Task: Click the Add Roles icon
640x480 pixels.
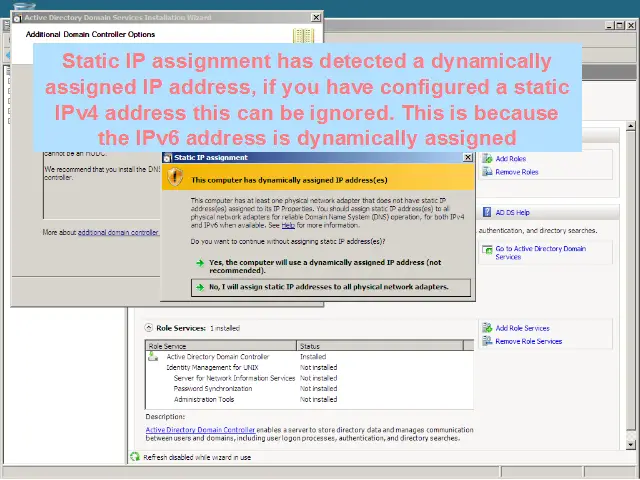Action: coord(487,158)
